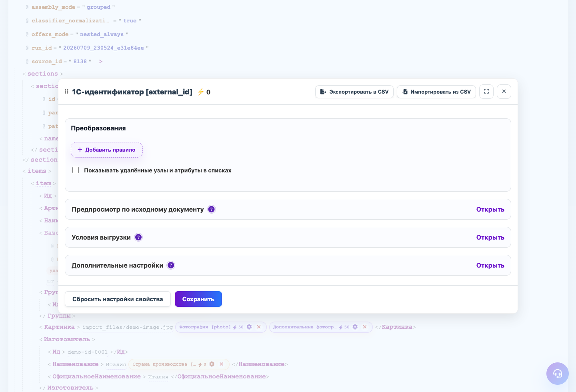The image size is (576, 392).
Task: Open settings gear on Страна производства tag
Action: click(x=212, y=364)
